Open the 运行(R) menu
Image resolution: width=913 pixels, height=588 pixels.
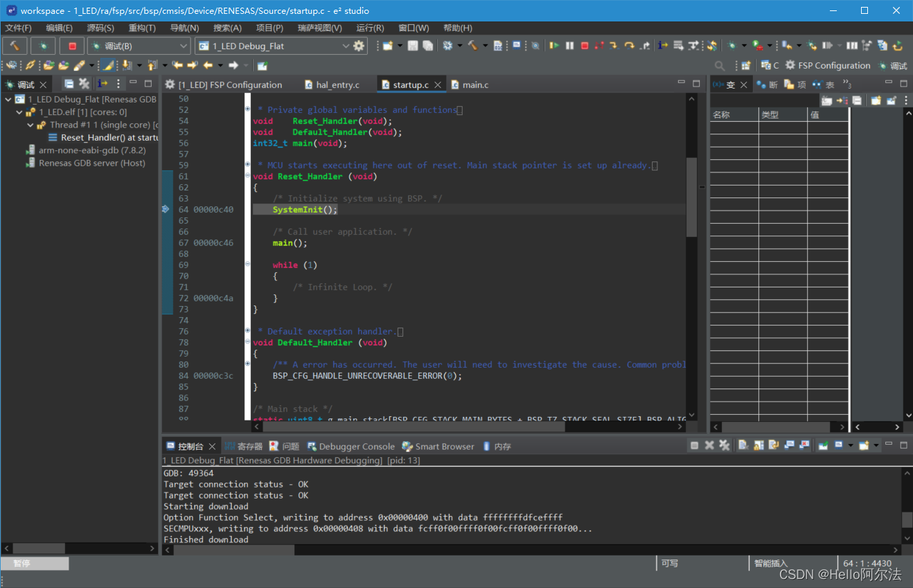click(370, 28)
